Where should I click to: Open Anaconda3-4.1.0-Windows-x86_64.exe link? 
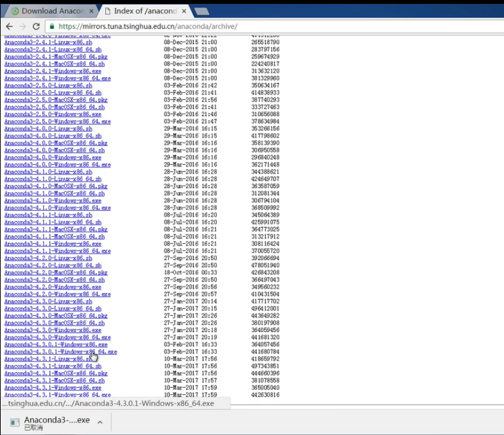pyautogui.click(x=58, y=208)
